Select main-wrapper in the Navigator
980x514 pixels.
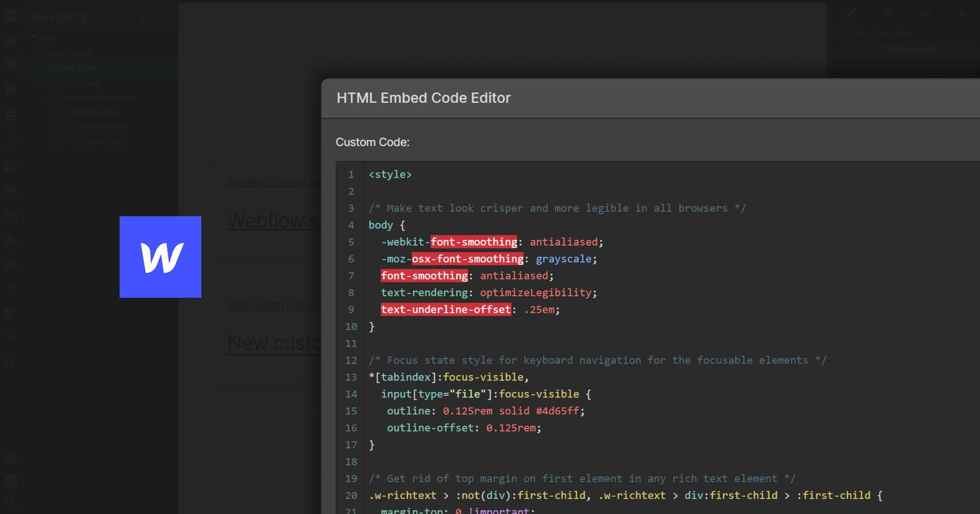point(77,83)
